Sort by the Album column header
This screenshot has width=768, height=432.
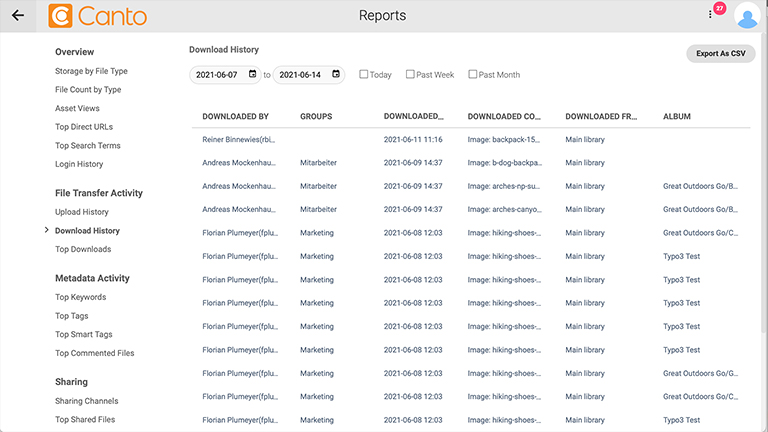tap(677, 117)
